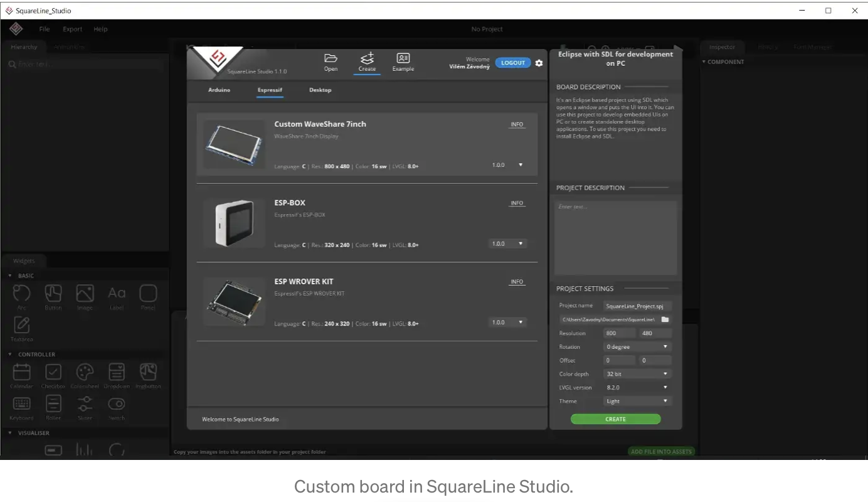Select the Switch widget icon

tap(117, 404)
